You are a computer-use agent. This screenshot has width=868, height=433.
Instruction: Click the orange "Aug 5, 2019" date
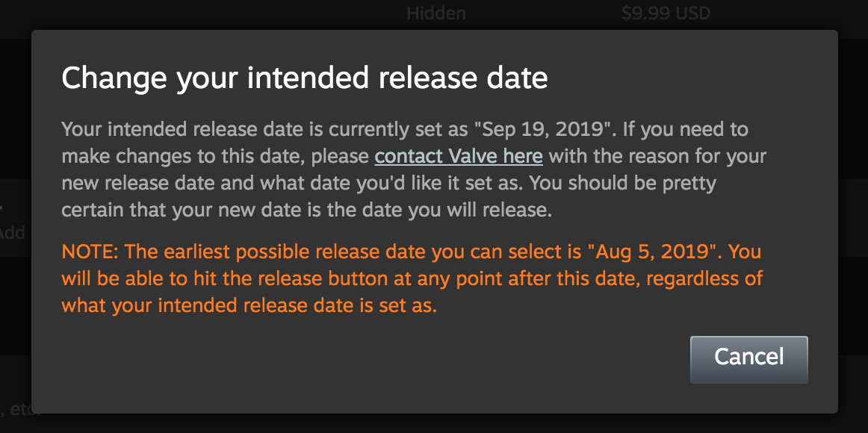[657, 252]
